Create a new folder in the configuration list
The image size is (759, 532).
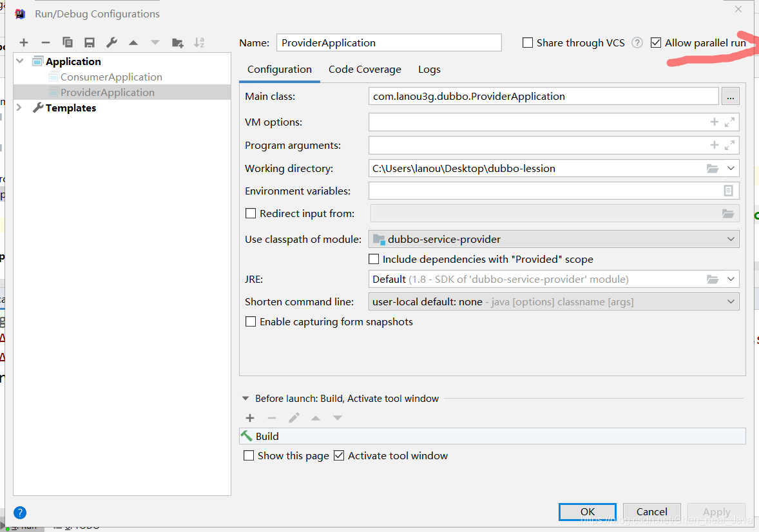pyautogui.click(x=178, y=43)
